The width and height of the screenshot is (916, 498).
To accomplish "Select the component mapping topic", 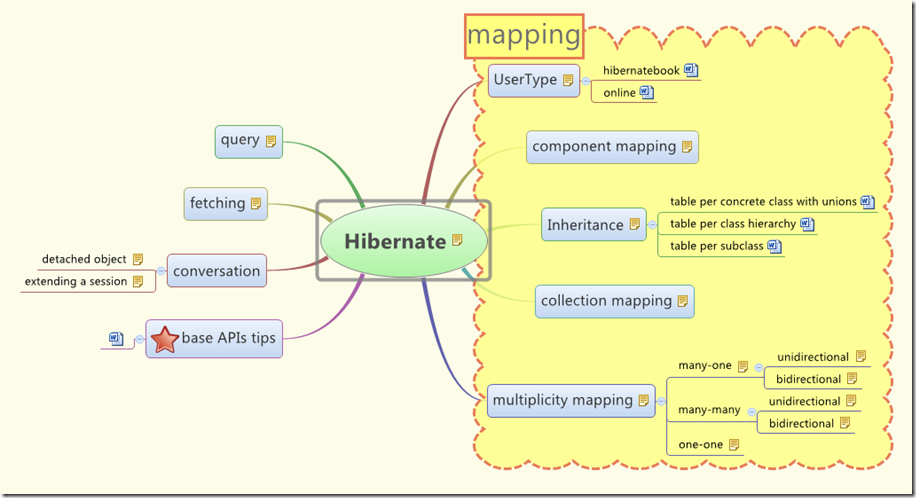I will click(x=612, y=147).
